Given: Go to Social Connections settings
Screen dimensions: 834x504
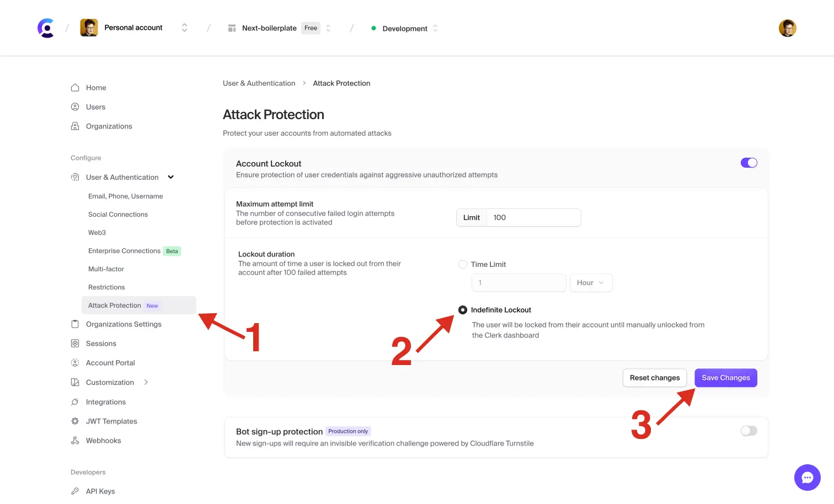Looking at the screenshot, I should click(x=118, y=215).
